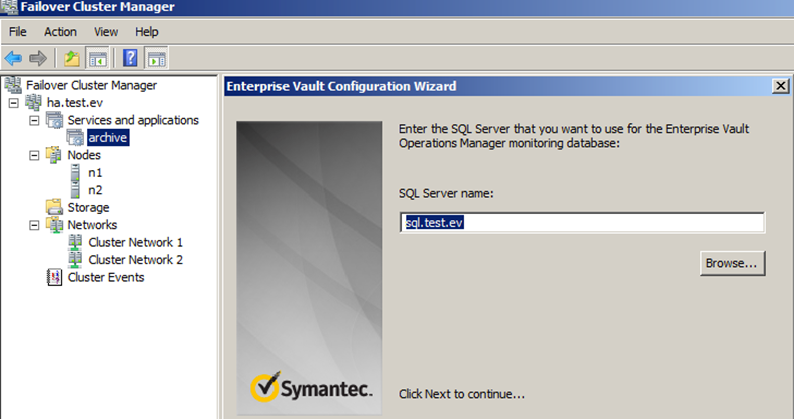
Task: Select Cluster Network 2 label
Action: (x=136, y=260)
